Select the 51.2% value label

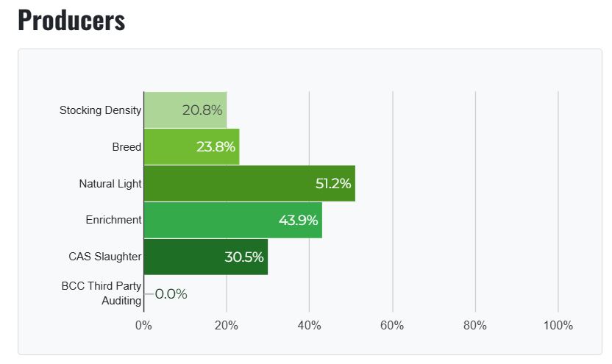pos(333,184)
